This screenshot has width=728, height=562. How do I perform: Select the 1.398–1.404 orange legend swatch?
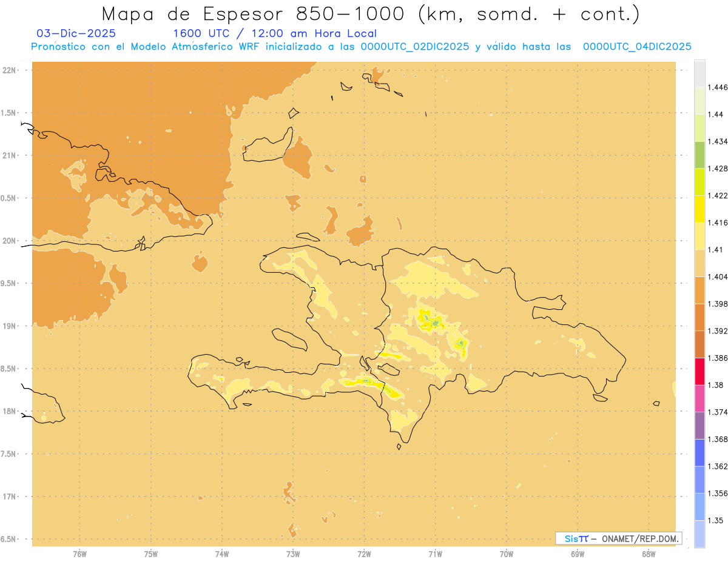click(699, 290)
